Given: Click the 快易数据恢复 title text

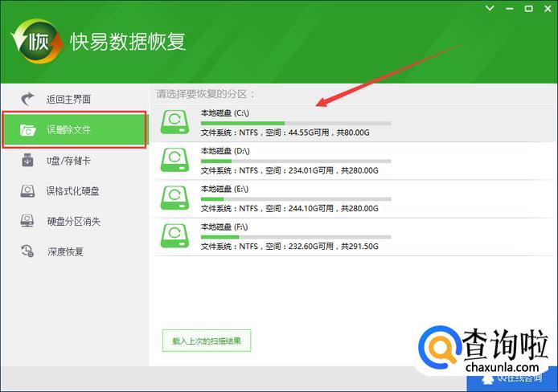Looking at the screenshot, I should pyautogui.click(x=128, y=42).
